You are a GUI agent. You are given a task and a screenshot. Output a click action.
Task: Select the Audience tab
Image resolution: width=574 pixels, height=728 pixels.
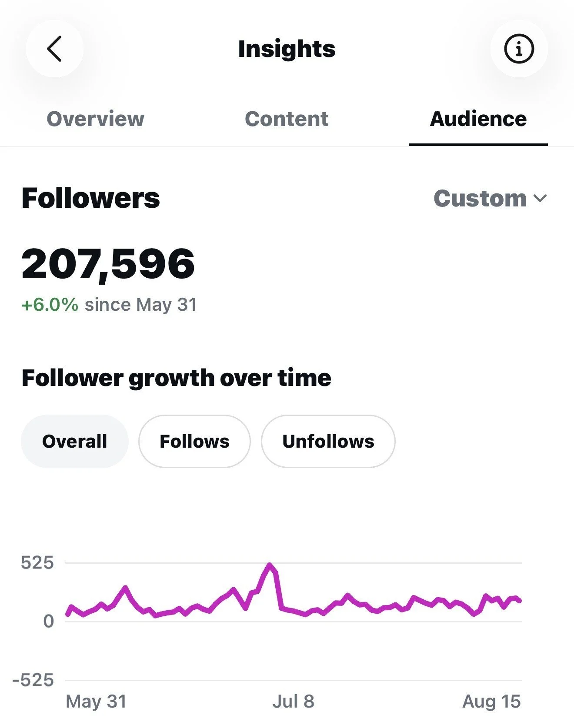tap(478, 119)
